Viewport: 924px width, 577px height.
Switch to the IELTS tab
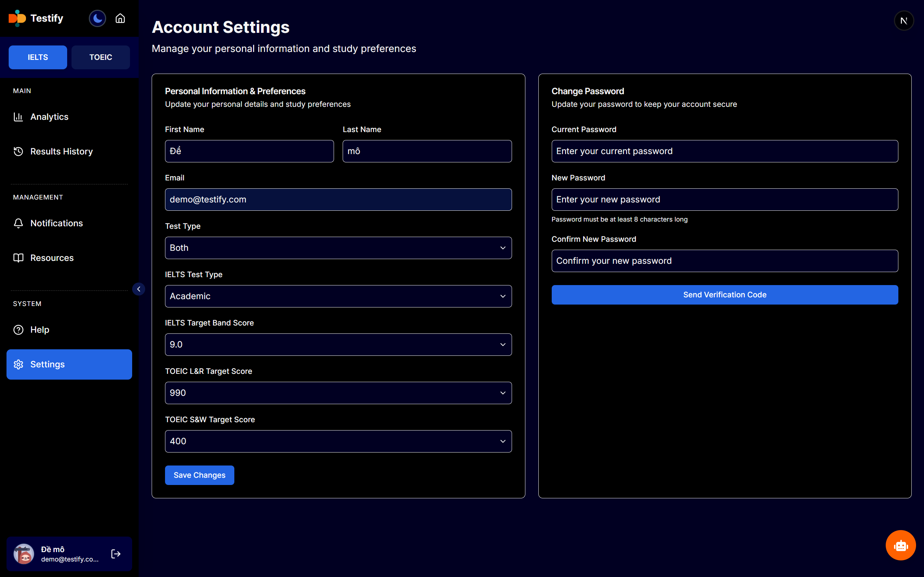(38, 57)
